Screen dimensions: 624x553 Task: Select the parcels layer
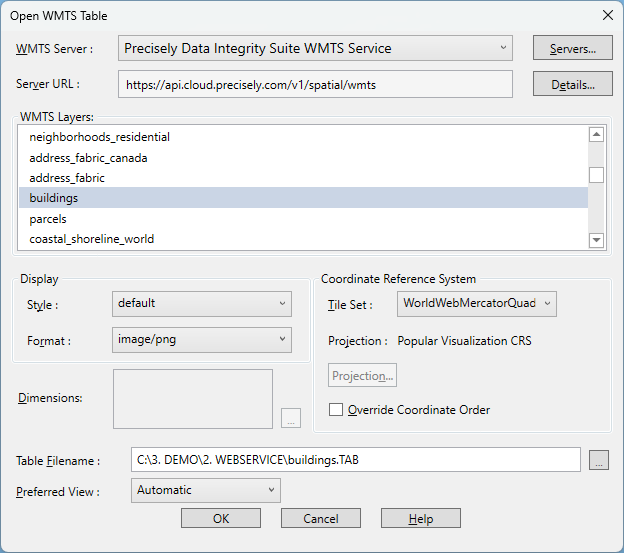48,218
